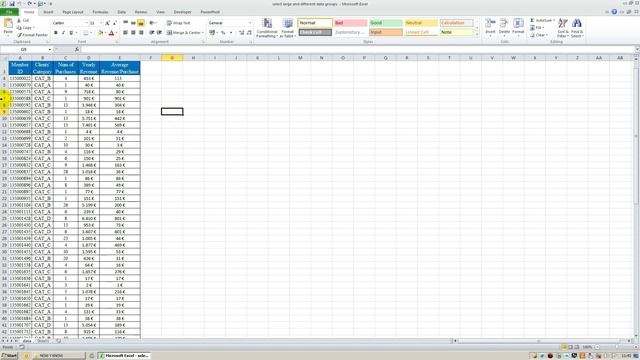Toggle the highlighted Bottom Align button
Screen dimensions: 640x360
point(141,23)
